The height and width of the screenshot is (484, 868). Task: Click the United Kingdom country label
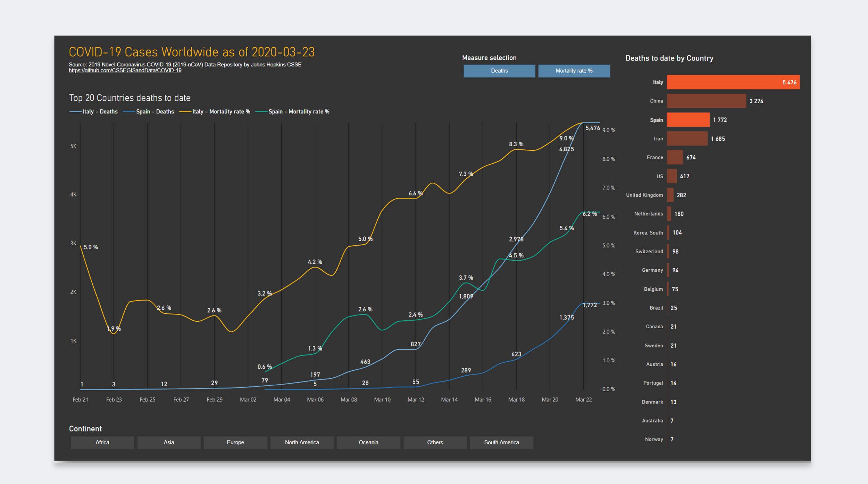point(644,195)
